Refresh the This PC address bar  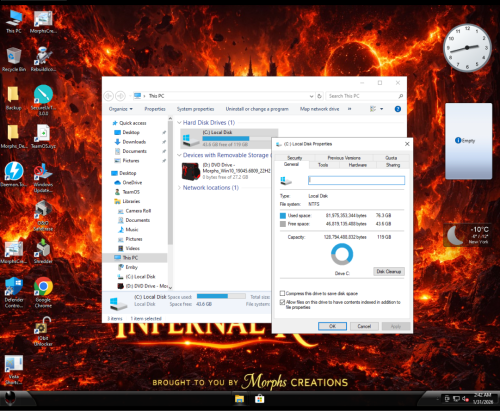click(x=319, y=96)
